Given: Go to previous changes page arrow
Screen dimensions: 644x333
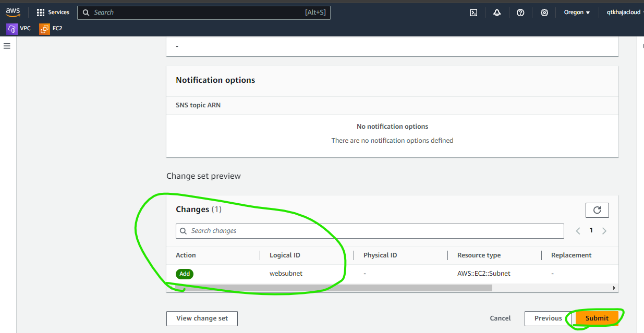Looking at the screenshot, I should pos(578,231).
